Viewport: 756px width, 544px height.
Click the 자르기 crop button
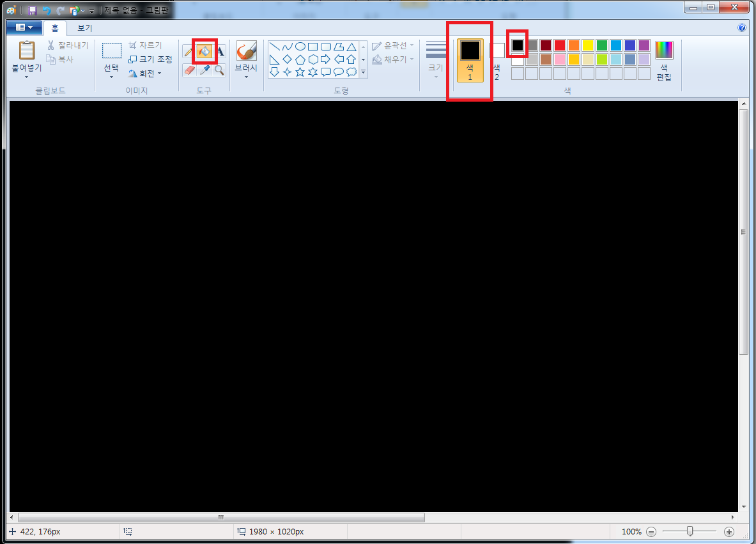145,45
